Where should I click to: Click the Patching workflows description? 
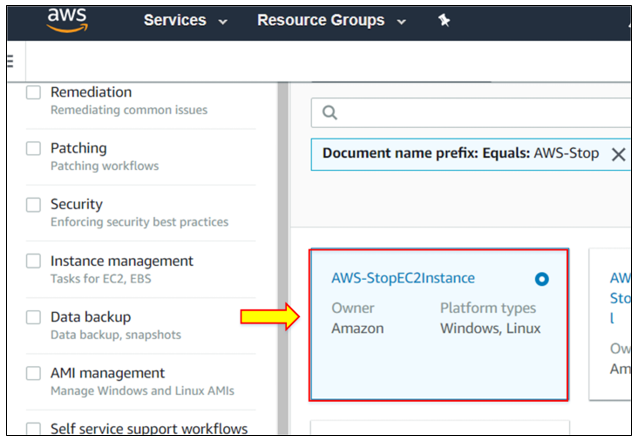pos(105,166)
